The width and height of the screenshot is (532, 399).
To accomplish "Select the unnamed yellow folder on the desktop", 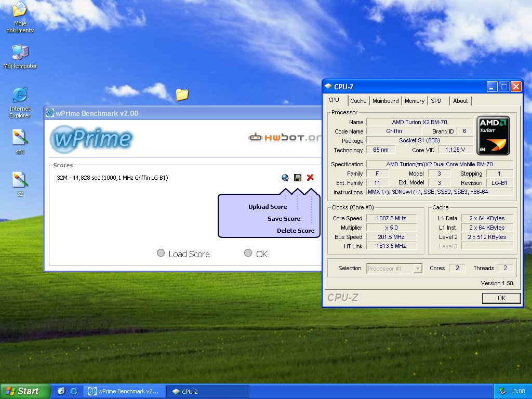I will click(182, 95).
